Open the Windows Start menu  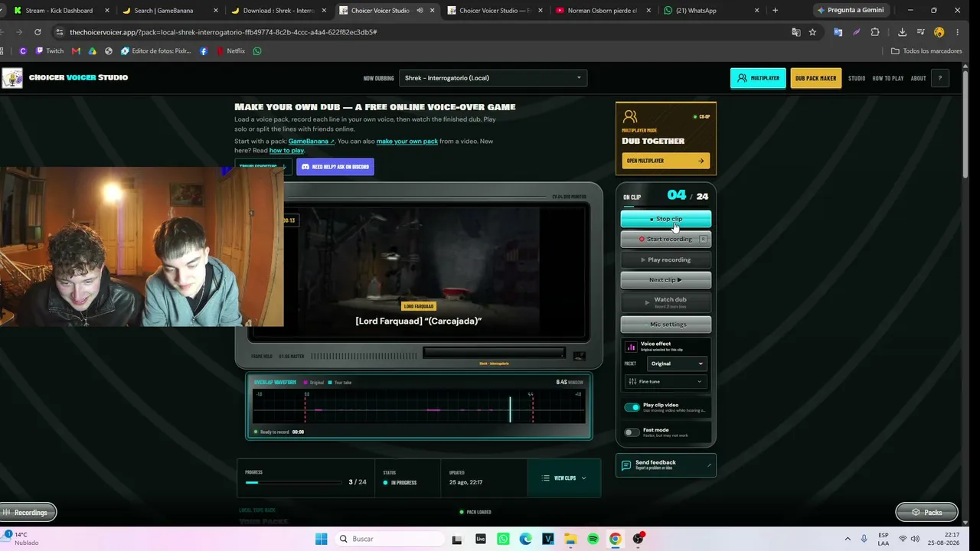tap(322, 539)
